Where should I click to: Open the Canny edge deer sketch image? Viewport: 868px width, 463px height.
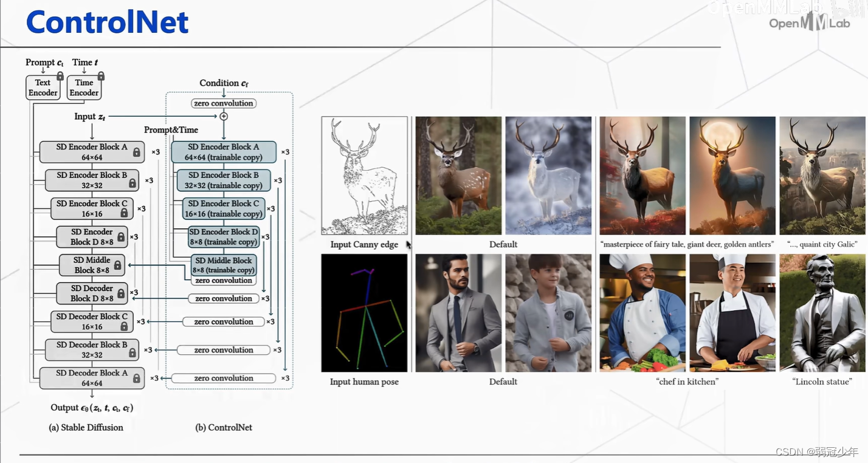pyautogui.click(x=365, y=175)
